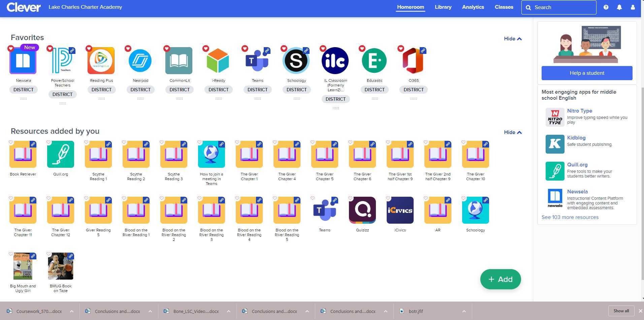Open the Analytics section
The width and height of the screenshot is (644, 320).
point(473,7)
